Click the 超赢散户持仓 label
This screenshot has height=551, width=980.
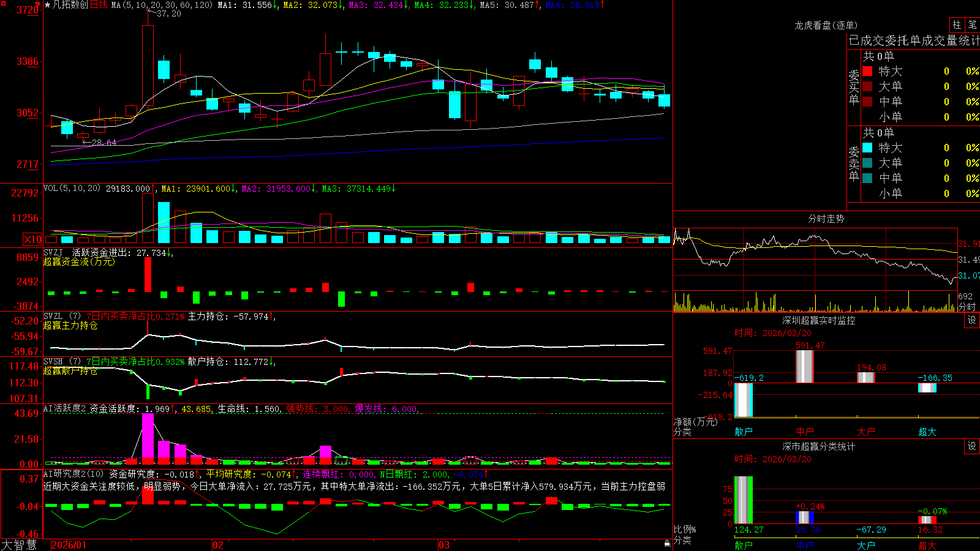tap(70, 370)
